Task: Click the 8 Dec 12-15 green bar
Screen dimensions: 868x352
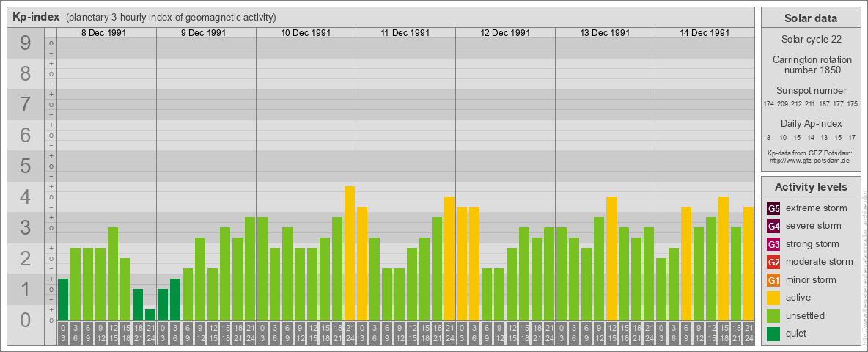Action: (113, 274)
